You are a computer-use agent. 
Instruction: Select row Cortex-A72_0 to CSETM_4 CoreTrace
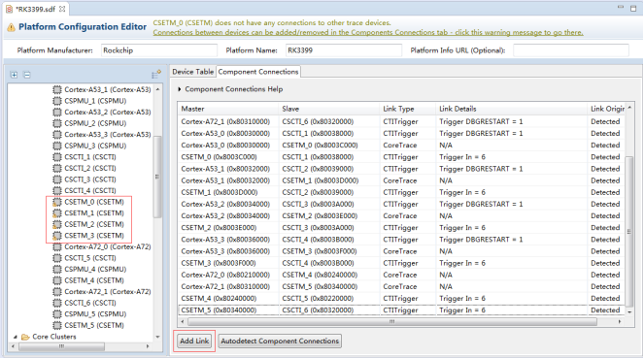tap(402, 275)
